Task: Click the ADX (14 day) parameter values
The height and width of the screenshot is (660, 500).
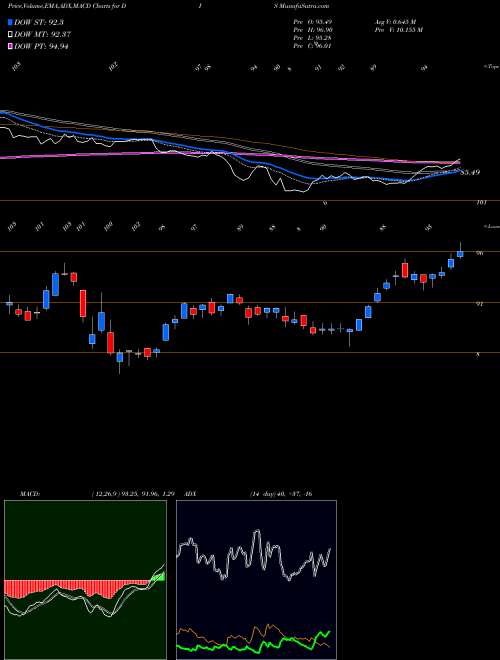Action: pos(280,494)
